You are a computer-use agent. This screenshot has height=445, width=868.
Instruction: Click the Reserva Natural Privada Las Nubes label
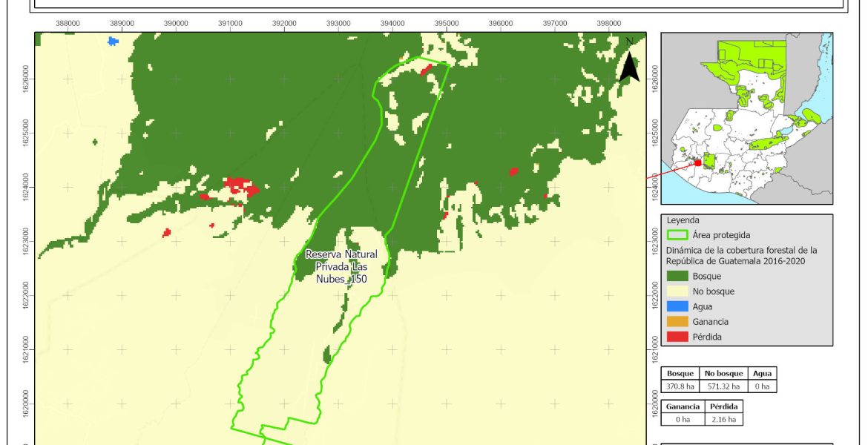tap(341, 266)
